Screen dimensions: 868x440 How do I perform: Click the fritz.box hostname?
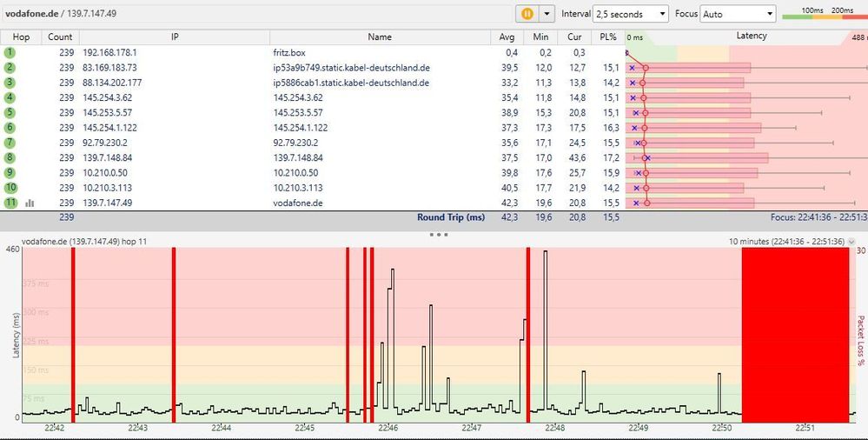tap(289, 53)
